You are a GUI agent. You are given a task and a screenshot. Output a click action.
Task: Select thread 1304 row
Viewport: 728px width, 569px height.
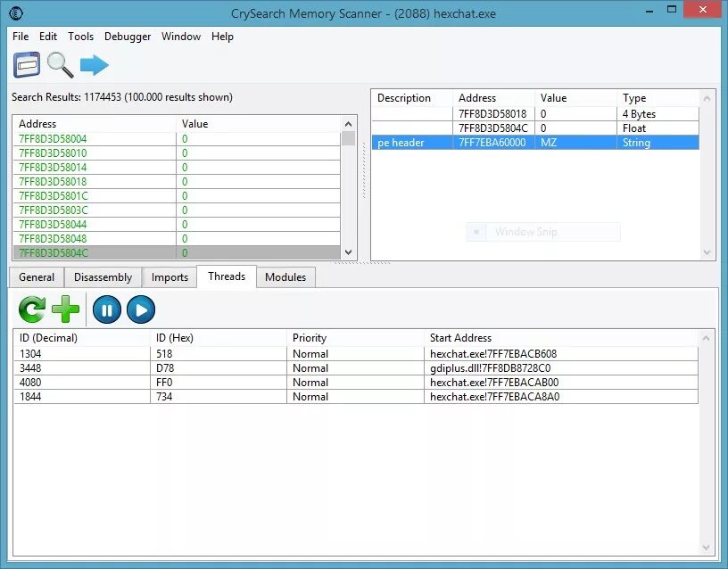coord(356,354)
